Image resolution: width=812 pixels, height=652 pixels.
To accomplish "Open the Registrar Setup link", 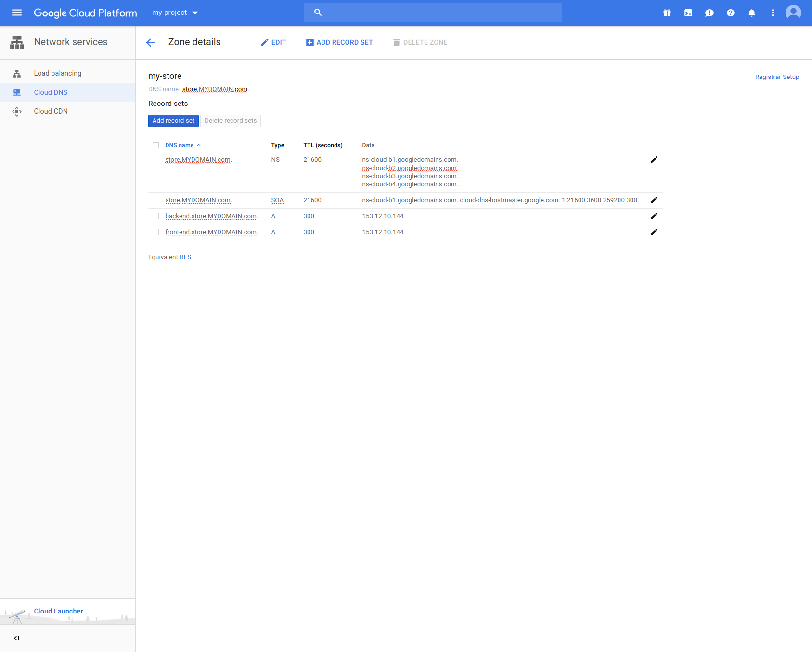I will (x=777, y=77).
